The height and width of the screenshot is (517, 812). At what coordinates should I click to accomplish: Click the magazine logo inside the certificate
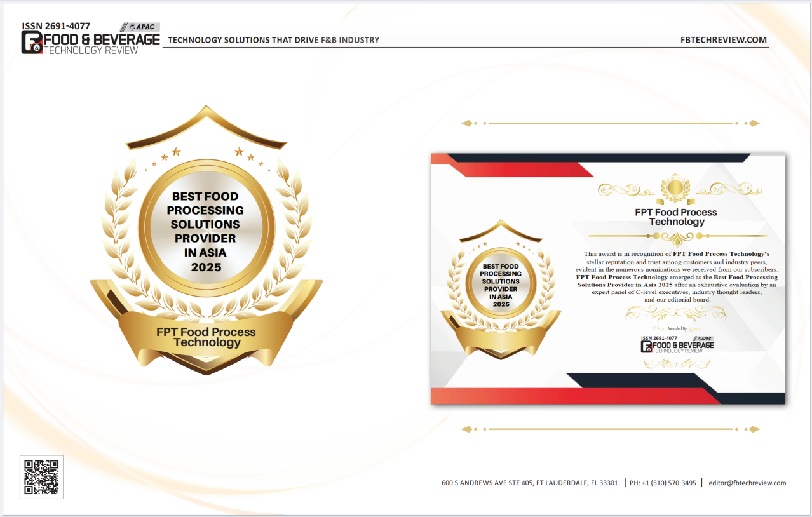[677, 345]
